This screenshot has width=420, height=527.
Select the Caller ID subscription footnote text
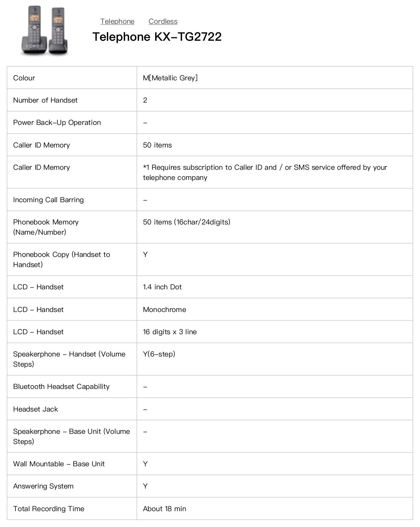pyautogui.click(x=265, y=172)
